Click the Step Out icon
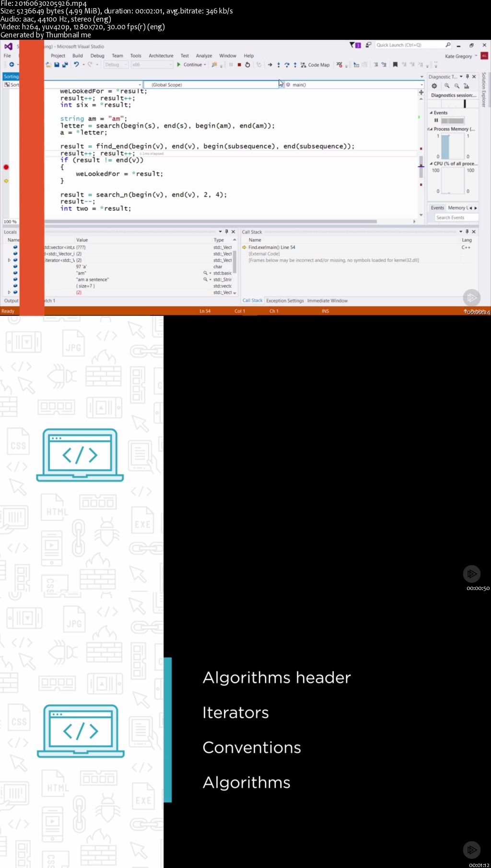 (295, 65)
